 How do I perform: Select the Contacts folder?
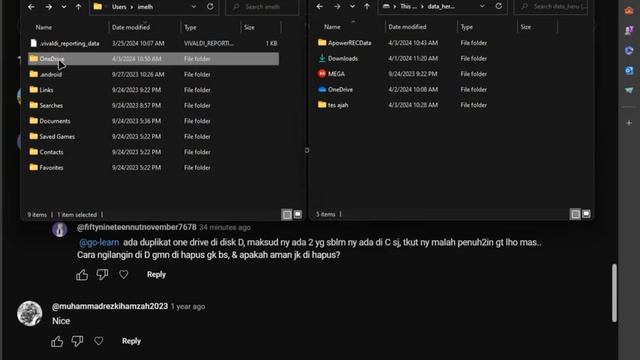pyautogui.click(x=153, y=152)
